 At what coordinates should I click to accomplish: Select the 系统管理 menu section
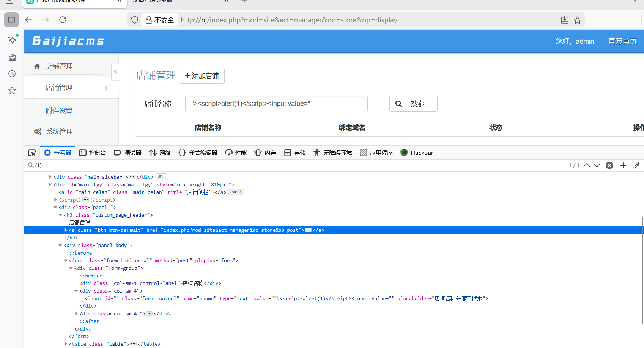point(60,131)
